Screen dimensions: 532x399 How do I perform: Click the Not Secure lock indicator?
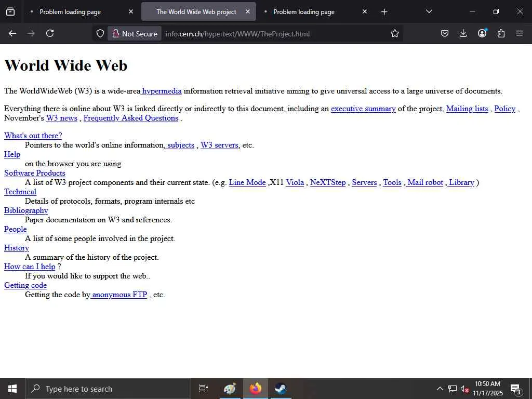pos(135,34)
